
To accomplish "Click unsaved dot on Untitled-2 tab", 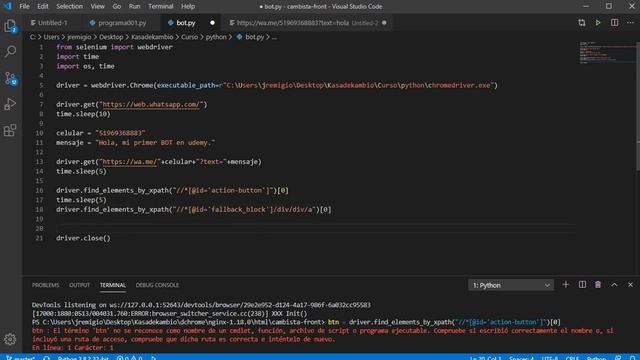I will (x=384, y=23).
